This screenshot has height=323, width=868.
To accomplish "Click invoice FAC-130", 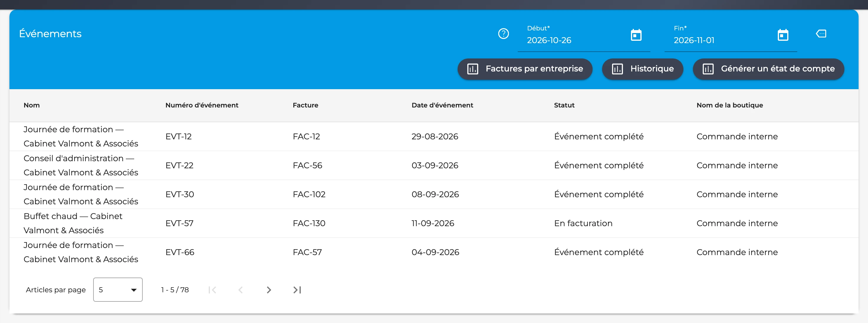I will (x=309, y=224).
